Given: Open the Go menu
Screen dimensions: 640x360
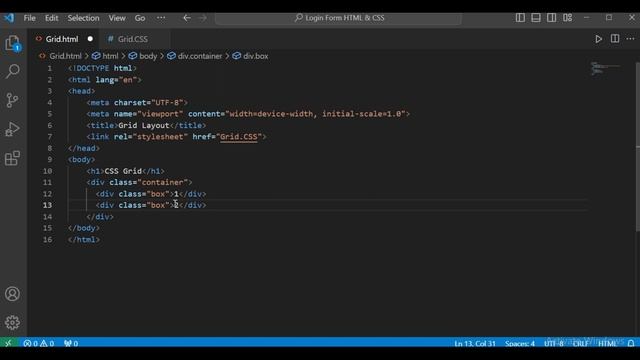Looking at the screenshot, I should click(140, 18).
